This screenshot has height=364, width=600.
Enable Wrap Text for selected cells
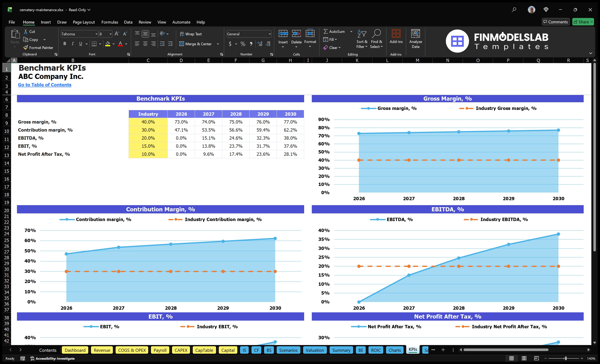click(191, 34)
